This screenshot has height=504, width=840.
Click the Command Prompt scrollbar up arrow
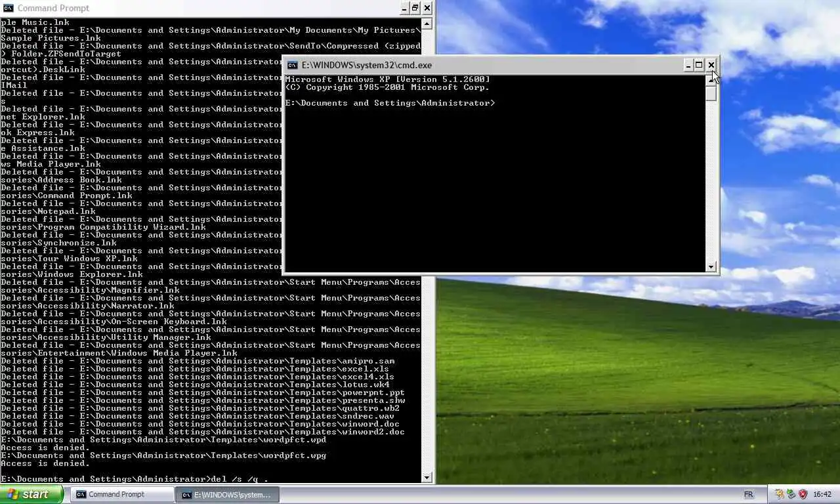[x=427, y=24]
